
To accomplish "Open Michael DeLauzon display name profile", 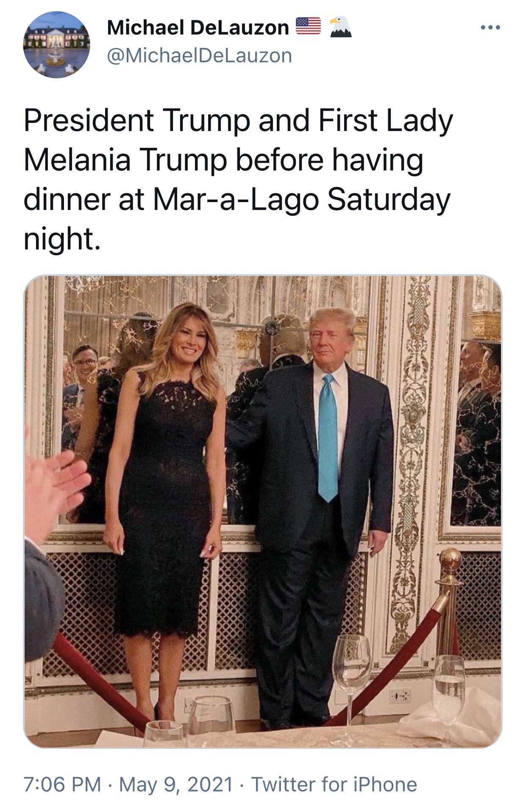I will (x=198, y=28).
